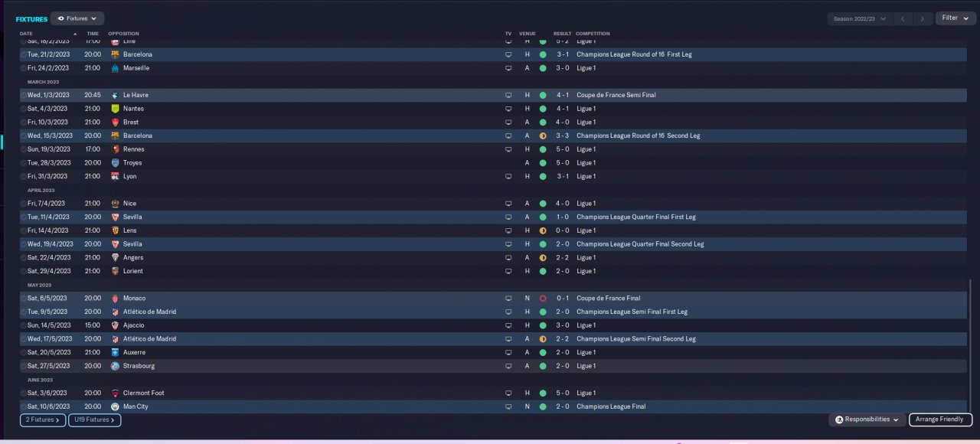Screen dimensions: 980x444
Task: Click the 3 - 3 result against Barcelona
Action: click(x=562, y=135)
